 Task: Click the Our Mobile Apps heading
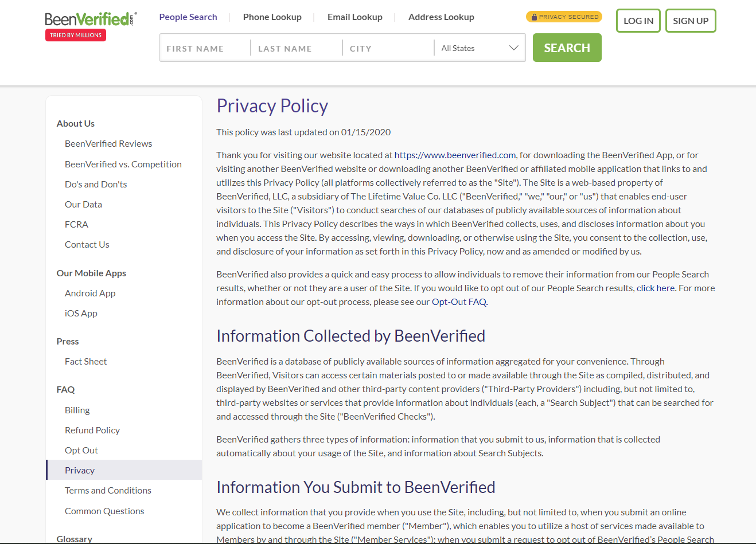click(x=91, y=273)
